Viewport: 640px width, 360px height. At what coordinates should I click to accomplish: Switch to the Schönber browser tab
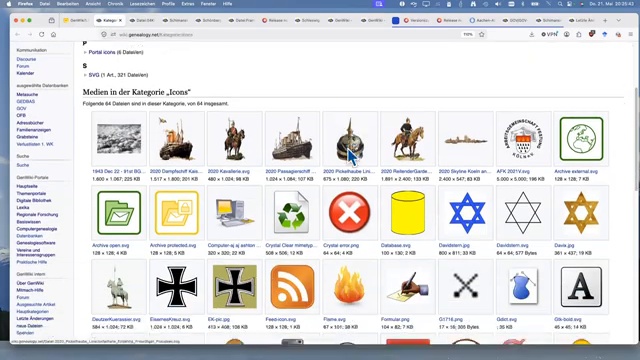(x=208, y=20)
